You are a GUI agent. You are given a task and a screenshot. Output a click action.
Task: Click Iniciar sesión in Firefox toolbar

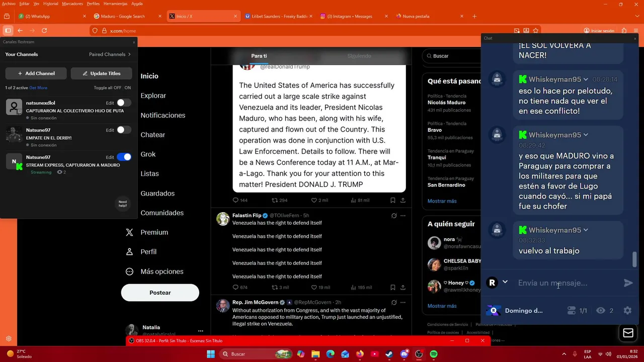(x=599, y=31)
